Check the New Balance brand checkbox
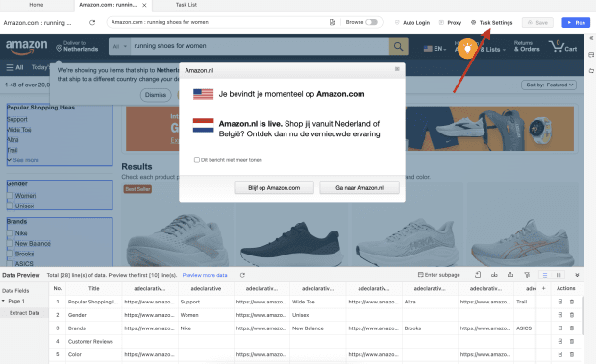The height and width of the screenshot is (364, 596). (10, 244)
